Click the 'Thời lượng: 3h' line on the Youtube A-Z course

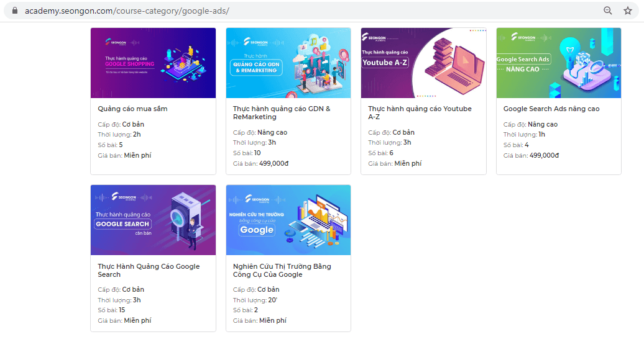click(390, 143)
